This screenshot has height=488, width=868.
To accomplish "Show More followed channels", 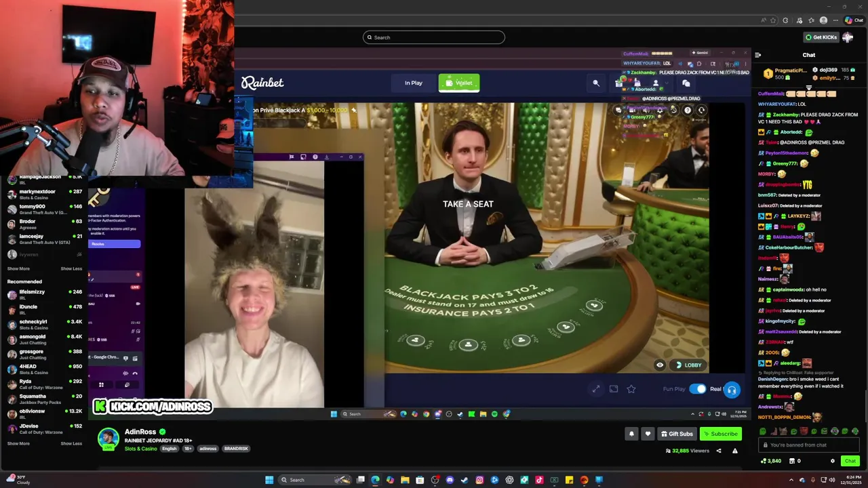I will (18, 268).
